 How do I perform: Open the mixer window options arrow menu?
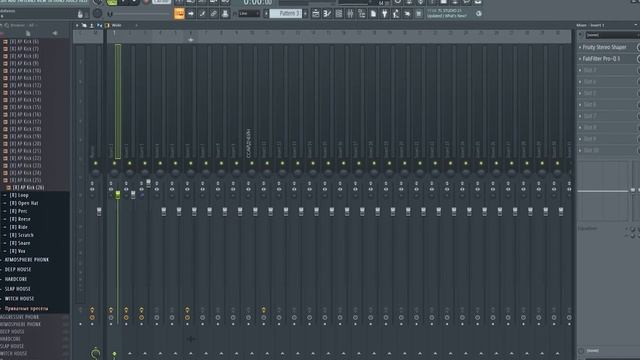pos(77,25)
